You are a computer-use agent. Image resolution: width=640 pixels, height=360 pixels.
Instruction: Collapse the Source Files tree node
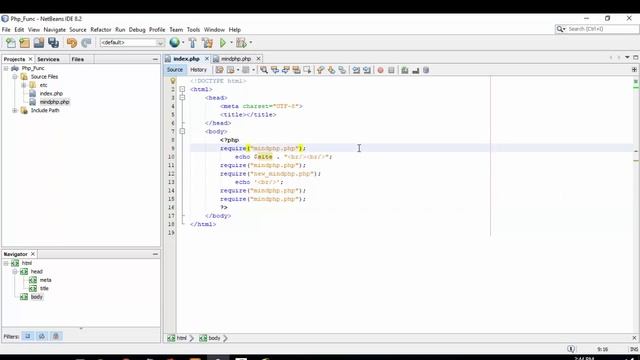click(x=15, y=77)
